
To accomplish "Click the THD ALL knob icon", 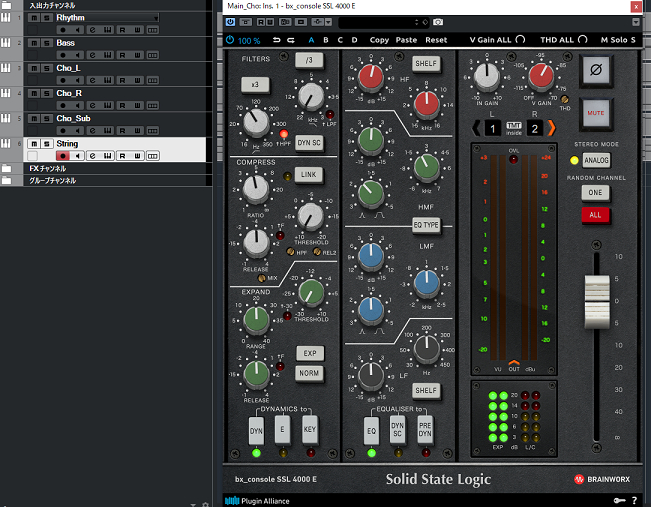I will (583, 39).
